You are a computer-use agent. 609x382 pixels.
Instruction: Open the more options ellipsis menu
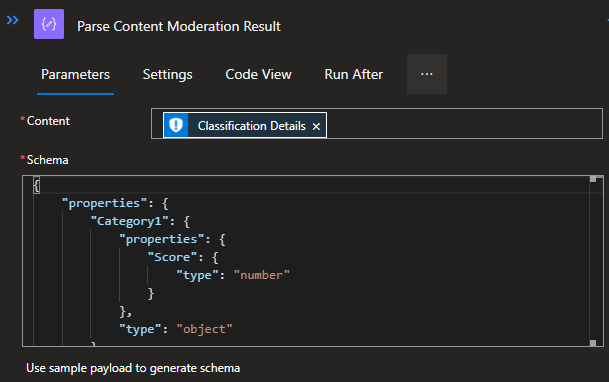pos(427,74)
